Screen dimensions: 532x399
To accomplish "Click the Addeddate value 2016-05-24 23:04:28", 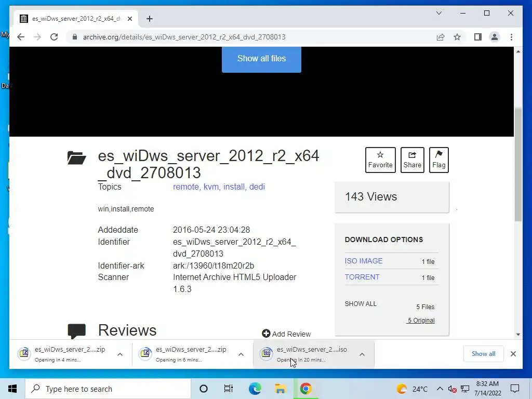I will click(x=211, y=230).
